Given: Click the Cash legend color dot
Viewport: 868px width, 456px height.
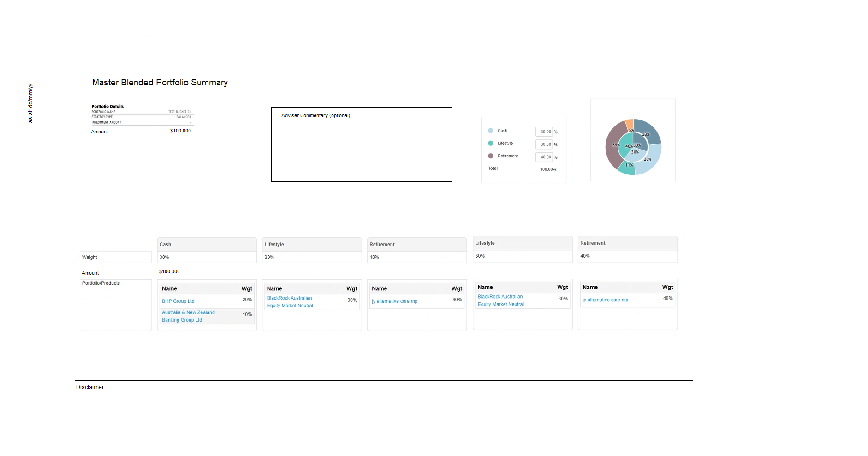Looking at the screenshot, I should tap(491, 131).
